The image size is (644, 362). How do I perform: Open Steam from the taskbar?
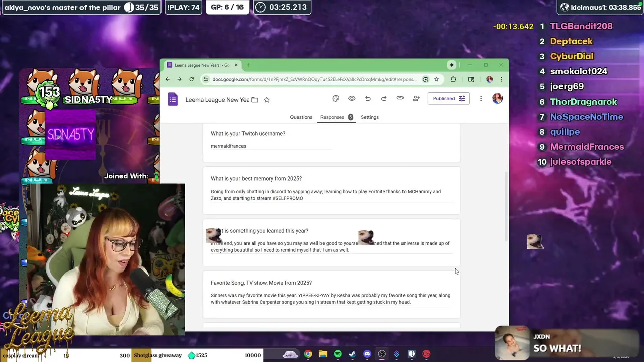pyautogui.click(x=352, y=354)
